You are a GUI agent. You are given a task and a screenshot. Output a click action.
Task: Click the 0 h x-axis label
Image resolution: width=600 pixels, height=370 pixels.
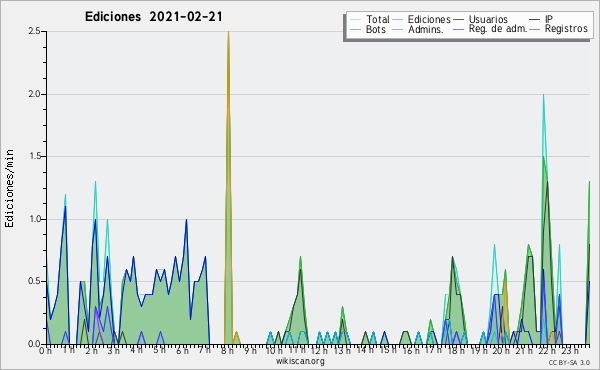45,351
